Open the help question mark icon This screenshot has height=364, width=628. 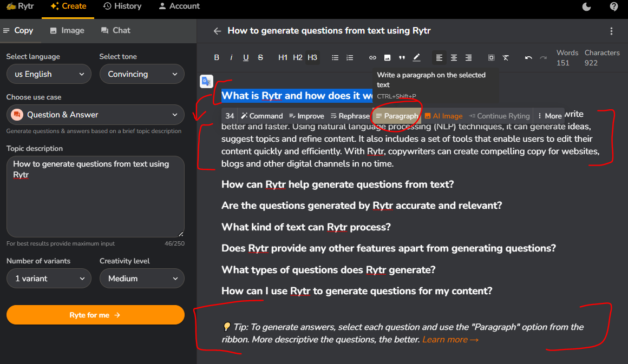point(613,6)
